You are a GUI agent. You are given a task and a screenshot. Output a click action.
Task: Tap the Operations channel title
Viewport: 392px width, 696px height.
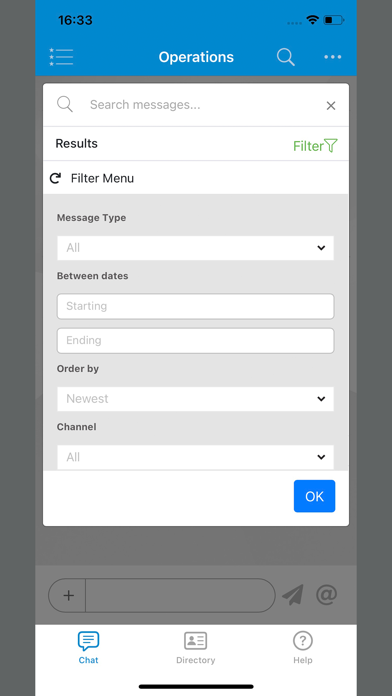tap(196, 57)
